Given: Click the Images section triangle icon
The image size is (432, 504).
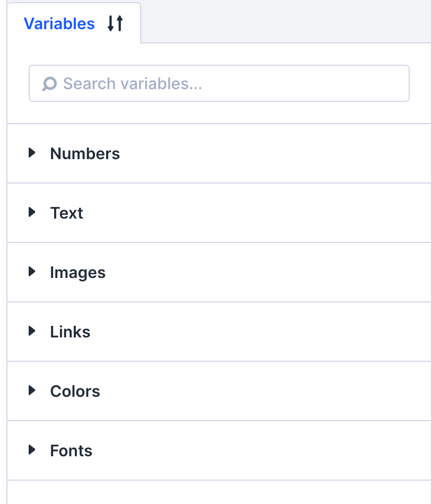Looking at the screenshot, I should pos(32,272).
